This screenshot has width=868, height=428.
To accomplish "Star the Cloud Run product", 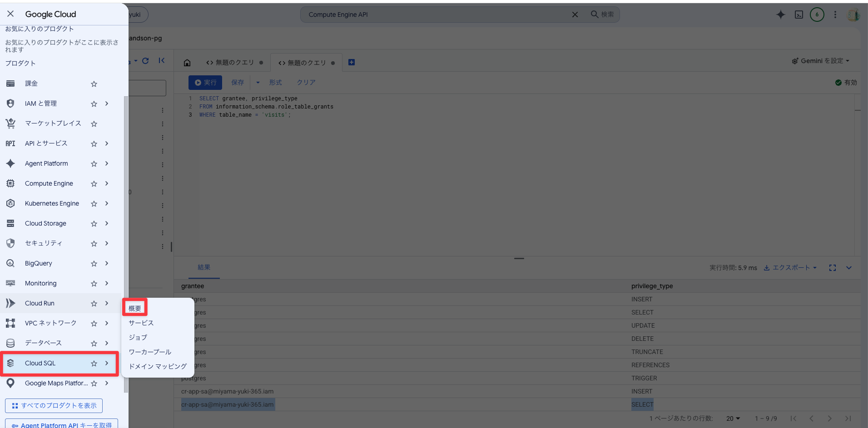I will pos(94,304).
